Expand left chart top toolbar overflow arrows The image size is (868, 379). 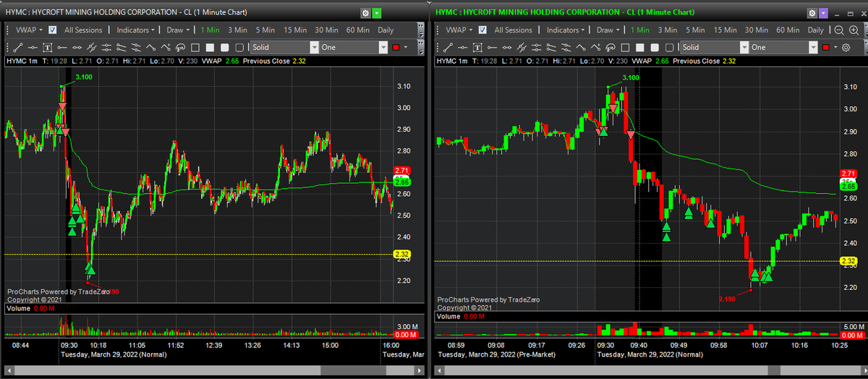click(x=421, y=30)
